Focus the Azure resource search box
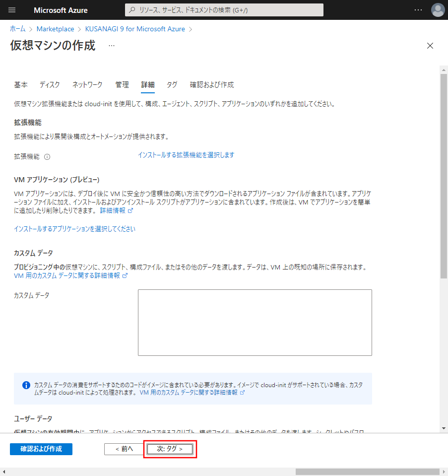The image size is (448, 476). (x=224, y=10)
